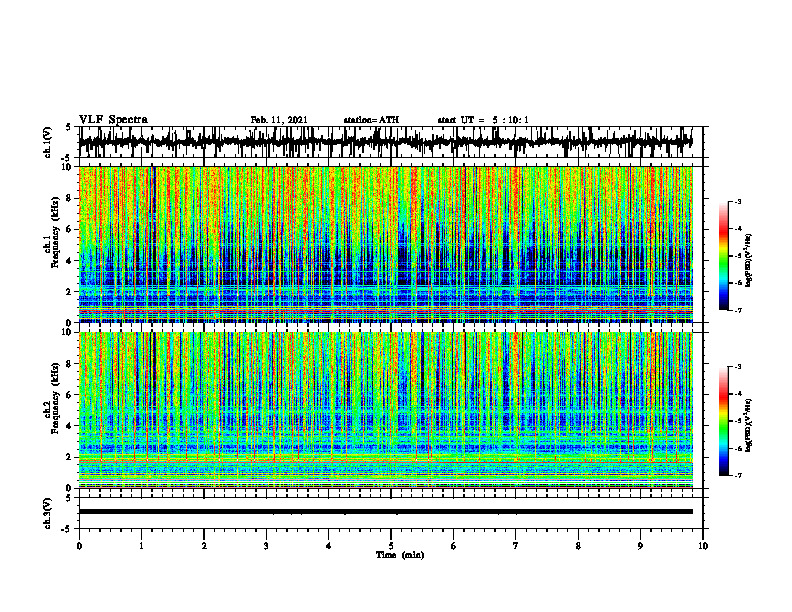Click the "4" tick on the time axis
Screen dimensions: 792x612
329,546
